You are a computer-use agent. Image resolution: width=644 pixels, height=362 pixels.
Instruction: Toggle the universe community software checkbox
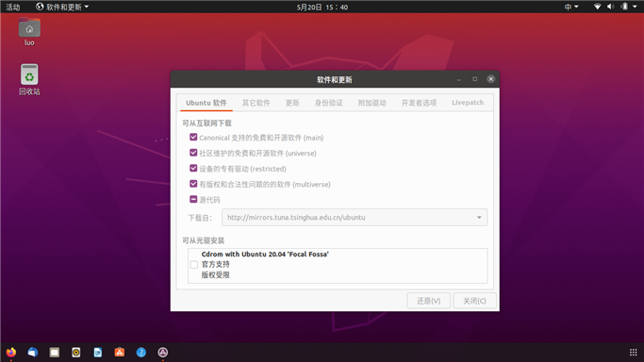193,153
